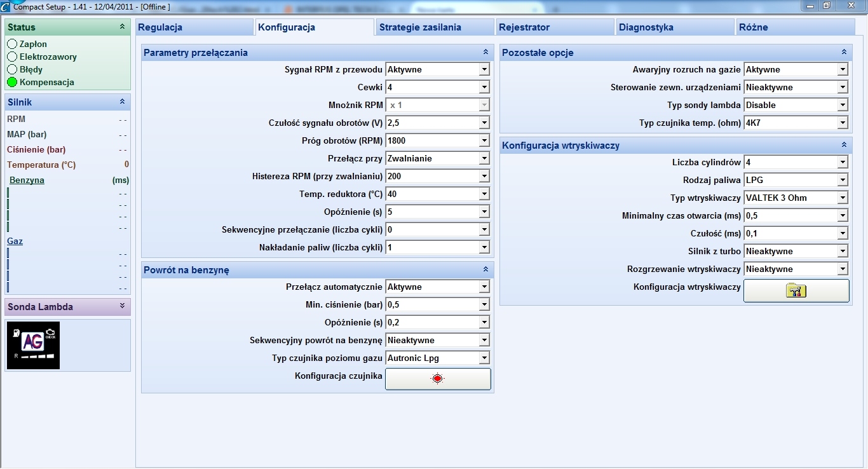Expand the Sonda Lambda panel
This screenshot has width=868, height=469.
coord(122,306)
